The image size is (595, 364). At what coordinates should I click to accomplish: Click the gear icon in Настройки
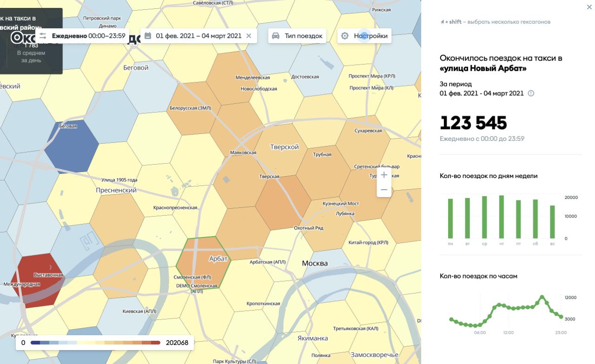[x=345, y=36]
